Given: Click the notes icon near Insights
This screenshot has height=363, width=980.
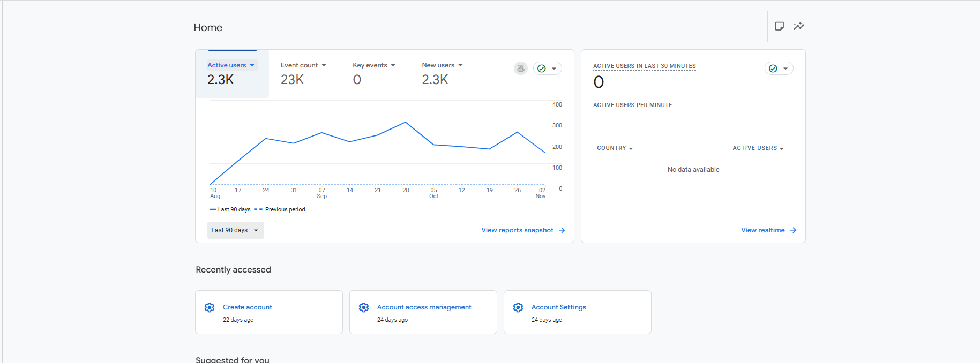Looking at the screenshot, I should 779,26.
